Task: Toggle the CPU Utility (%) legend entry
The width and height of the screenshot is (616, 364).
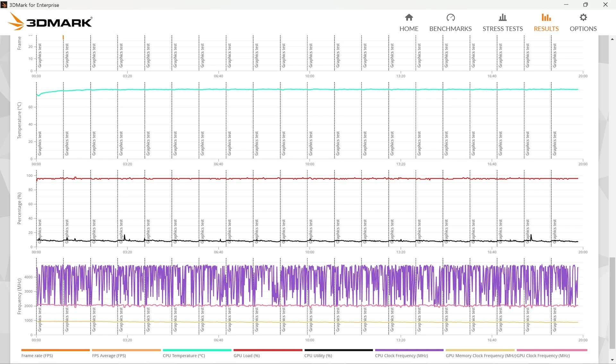Action: [x=318, y=356]
